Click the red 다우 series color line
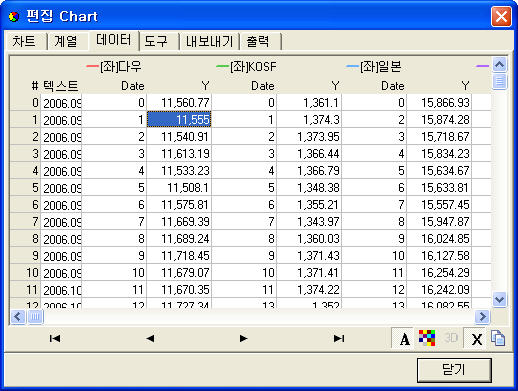This screenshot has height=391, width=518. tap(92, 66)
